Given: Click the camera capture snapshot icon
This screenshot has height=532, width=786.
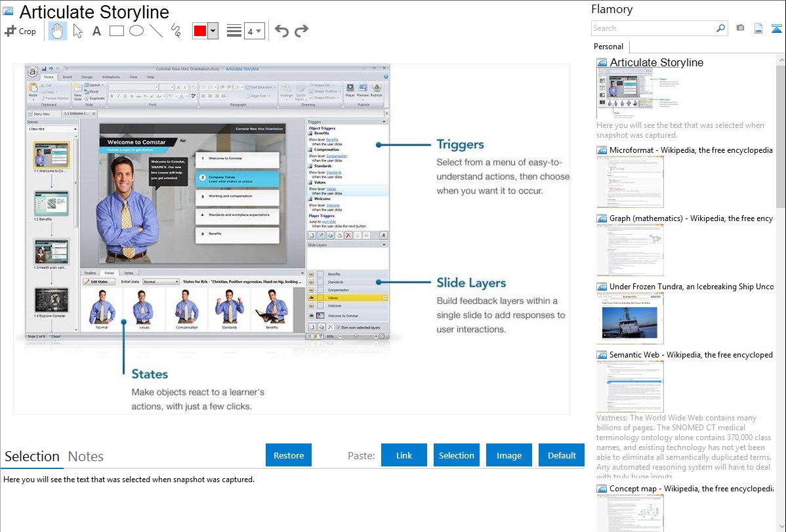Looking at the screenshot, I should tap(740, 28).
